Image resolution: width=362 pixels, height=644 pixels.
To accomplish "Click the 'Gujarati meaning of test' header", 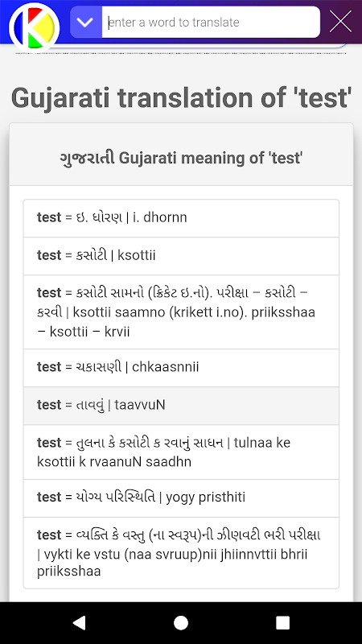I will pos(181,158).
